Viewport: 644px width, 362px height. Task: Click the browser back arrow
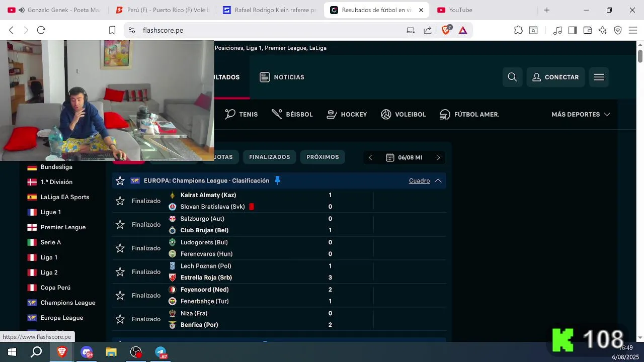click(11, 30)
